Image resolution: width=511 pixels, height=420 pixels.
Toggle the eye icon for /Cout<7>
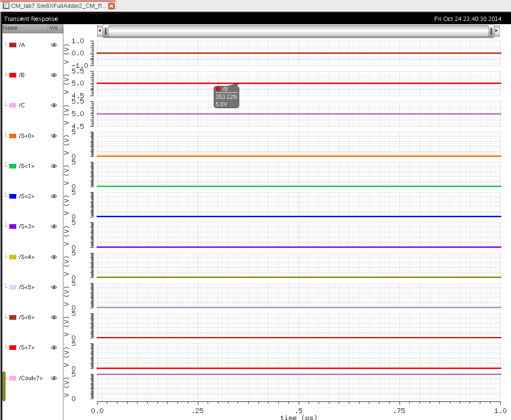[54, 378]
